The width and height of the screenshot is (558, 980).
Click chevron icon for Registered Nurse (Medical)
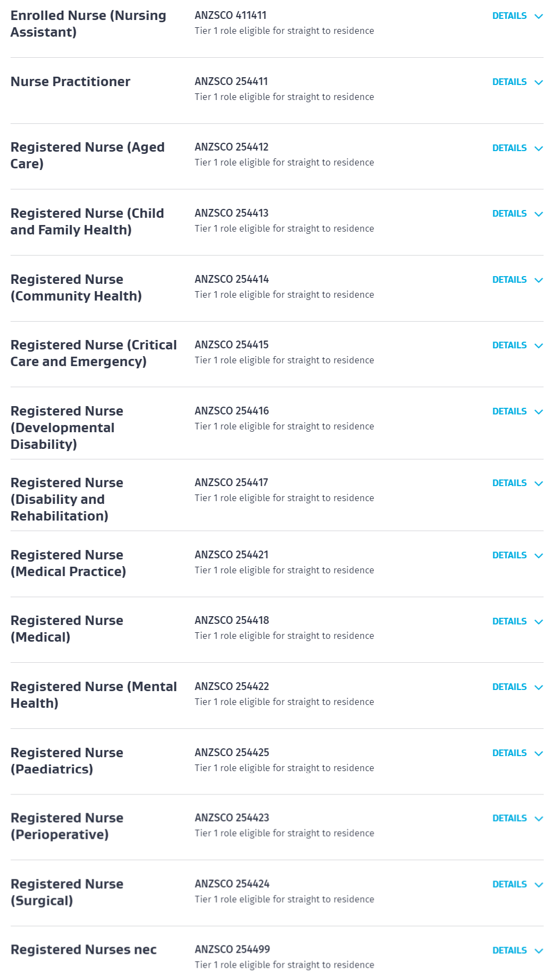[x=538, y=622]
